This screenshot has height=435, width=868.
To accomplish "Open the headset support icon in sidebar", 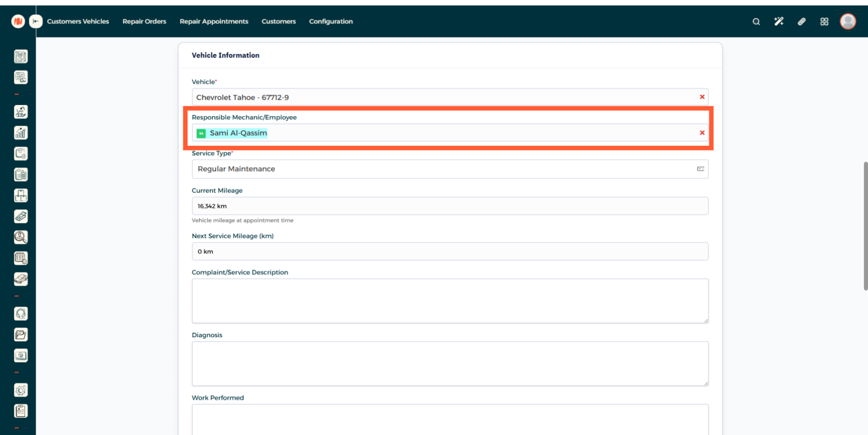I will [x=21, y=314].
